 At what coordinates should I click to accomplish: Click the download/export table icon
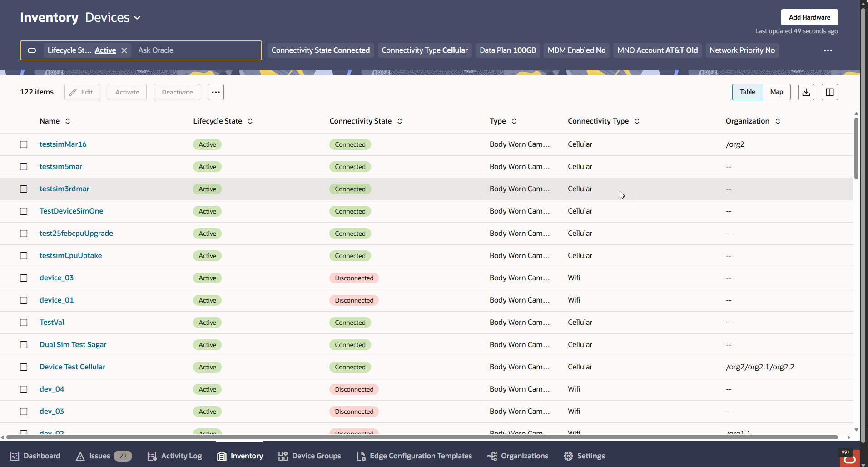click(x=806, y=92)
